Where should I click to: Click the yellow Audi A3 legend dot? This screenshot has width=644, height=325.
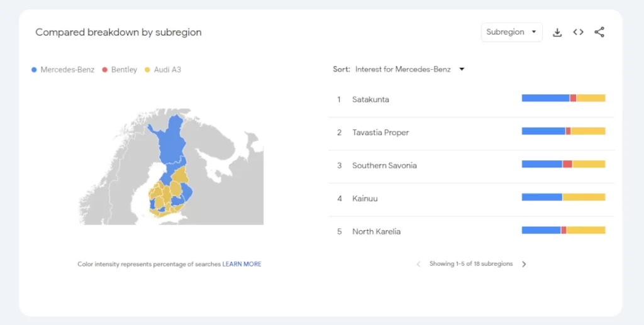pos(148,70)
